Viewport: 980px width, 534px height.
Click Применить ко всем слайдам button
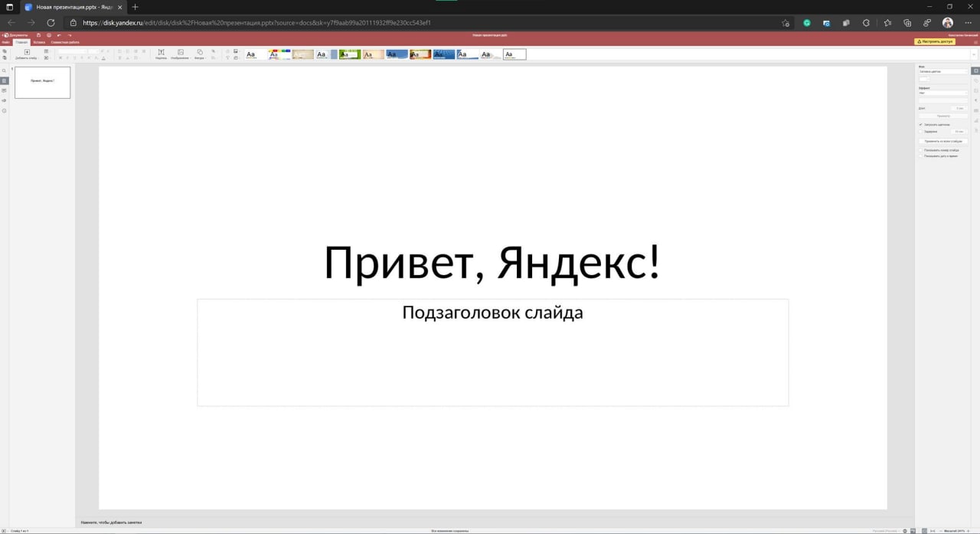click(943, 141)
